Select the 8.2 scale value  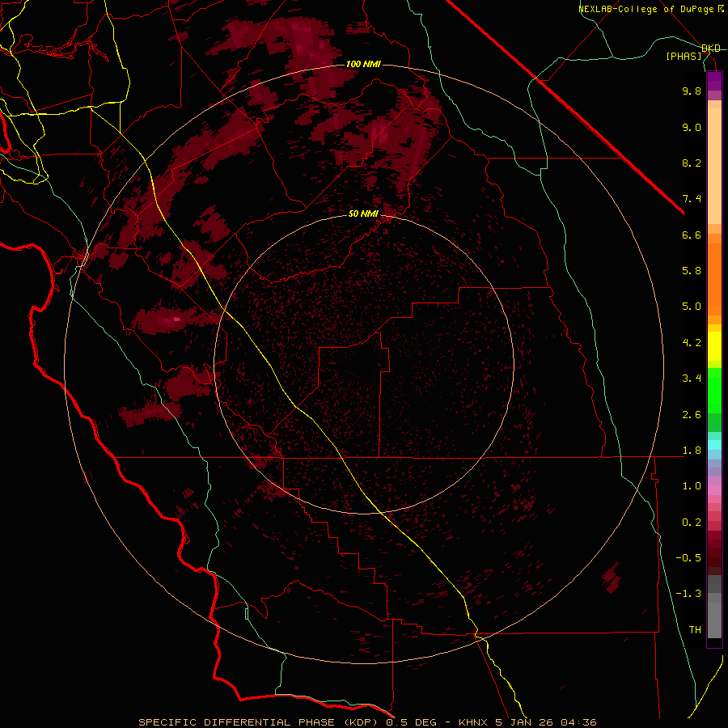(692, 163)
